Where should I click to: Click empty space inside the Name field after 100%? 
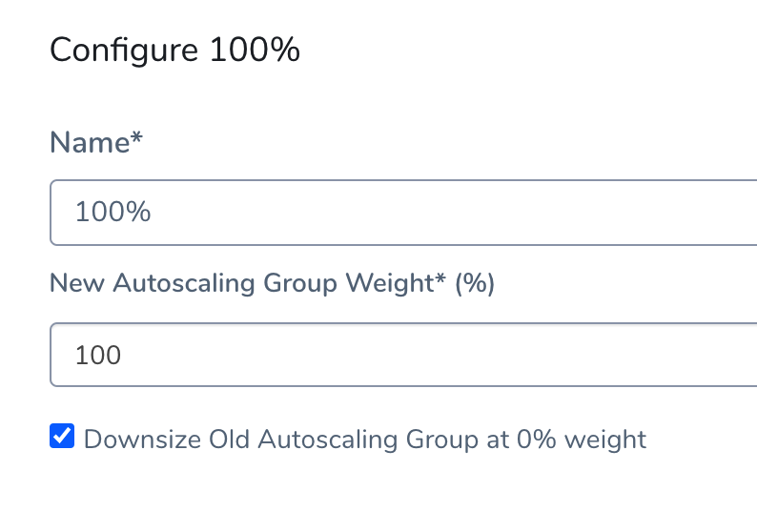[454, 213]
